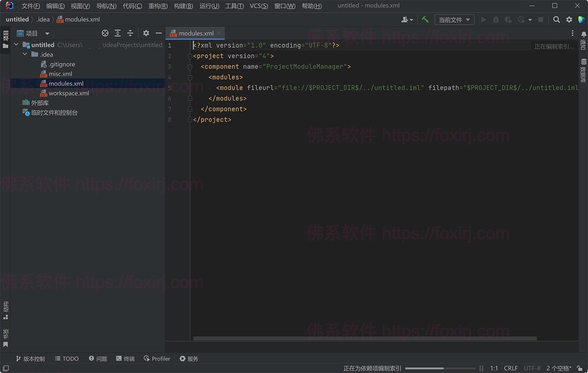The image size is (588, 373).
Task: Click the select-opened-file target icon in Project panel
Action: coord(105,33)
